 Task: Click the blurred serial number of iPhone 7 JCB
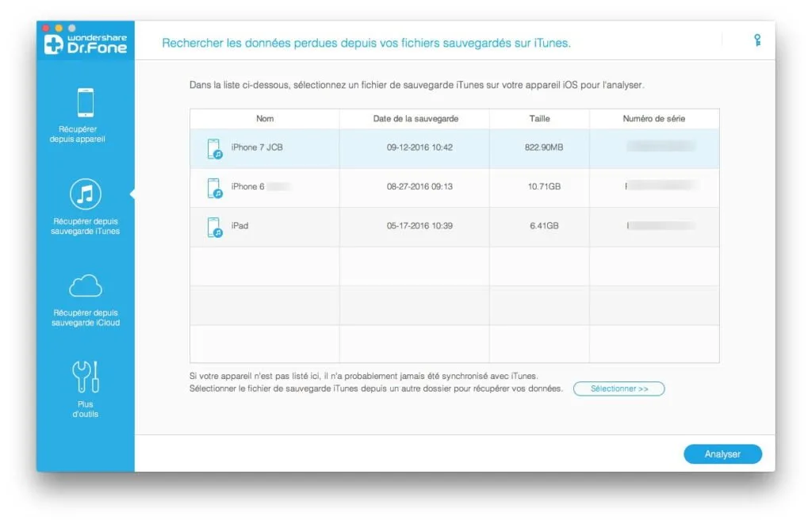coord(661,147)
